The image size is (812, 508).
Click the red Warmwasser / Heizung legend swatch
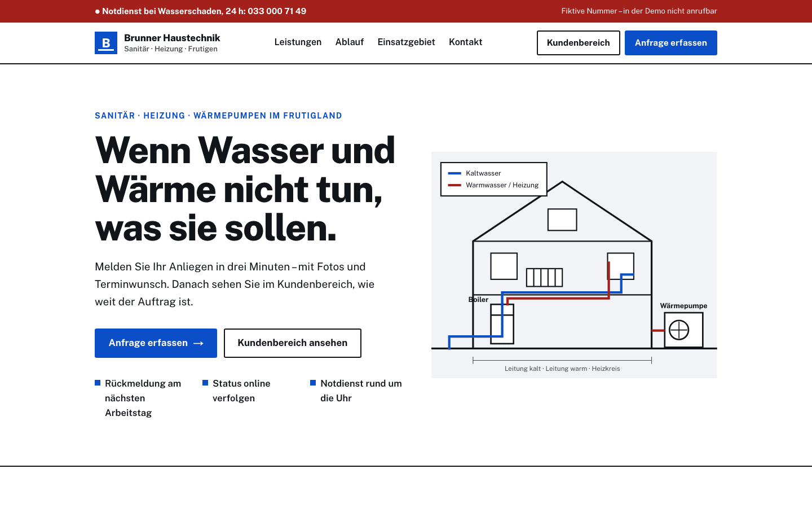pyautogui.click(x=454, y=185)
